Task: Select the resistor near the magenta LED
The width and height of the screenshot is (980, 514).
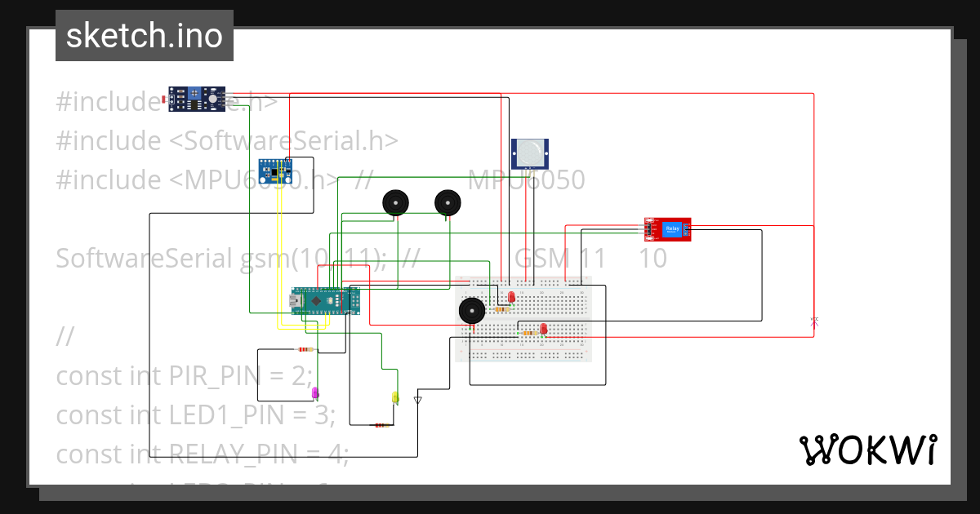Action: click(x=305, y=349)
